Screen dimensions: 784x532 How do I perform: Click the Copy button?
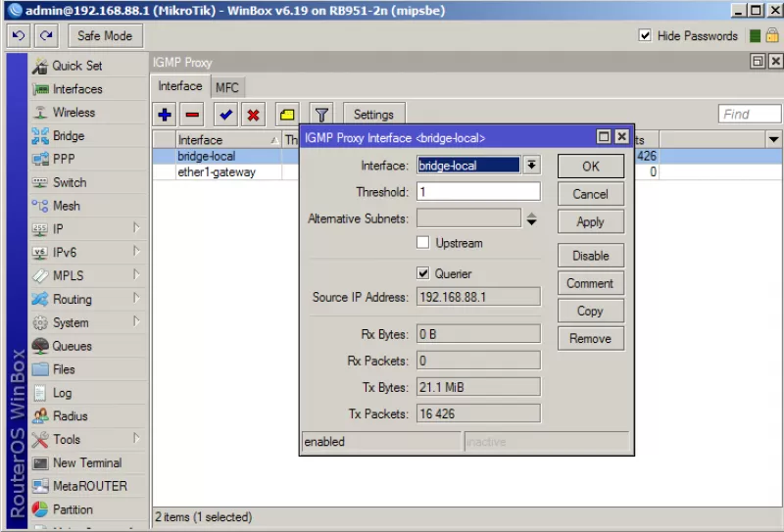tap(591, 311)
